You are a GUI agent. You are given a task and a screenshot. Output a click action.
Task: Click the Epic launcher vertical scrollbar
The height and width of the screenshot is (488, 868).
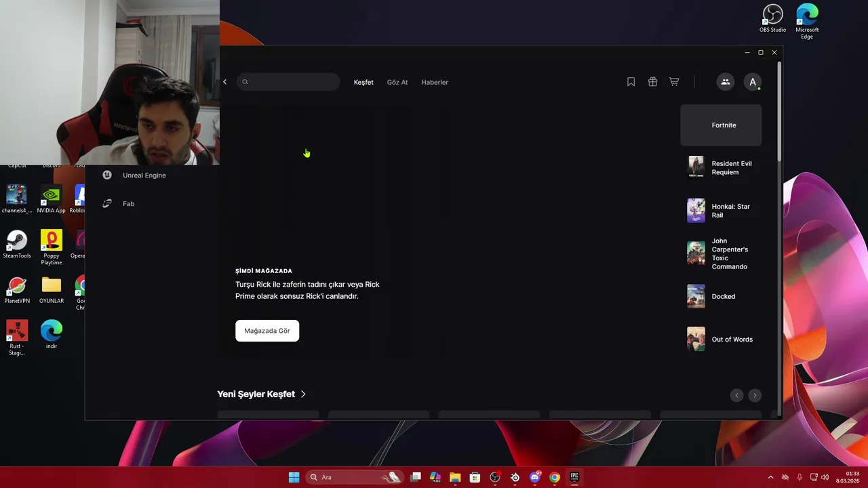(779, 112)
